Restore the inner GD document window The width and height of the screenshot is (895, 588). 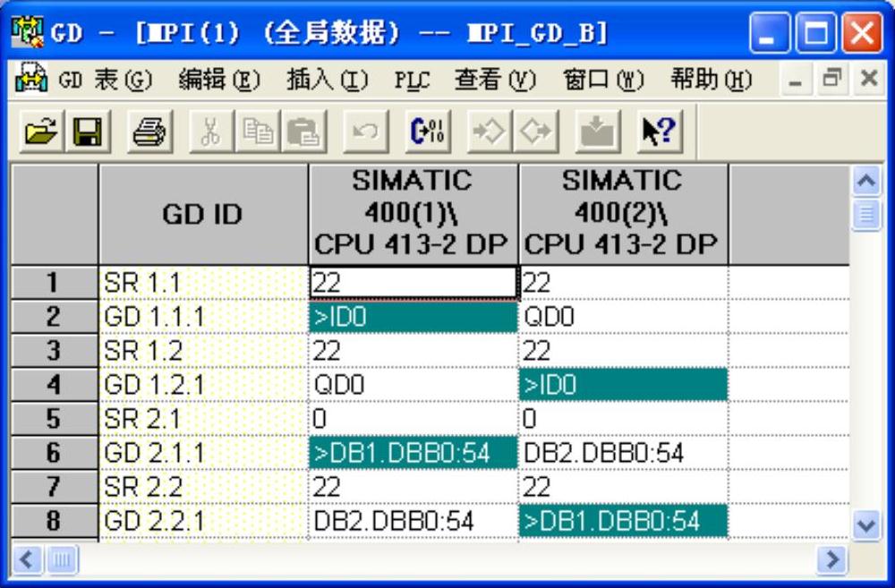[832, 78]
